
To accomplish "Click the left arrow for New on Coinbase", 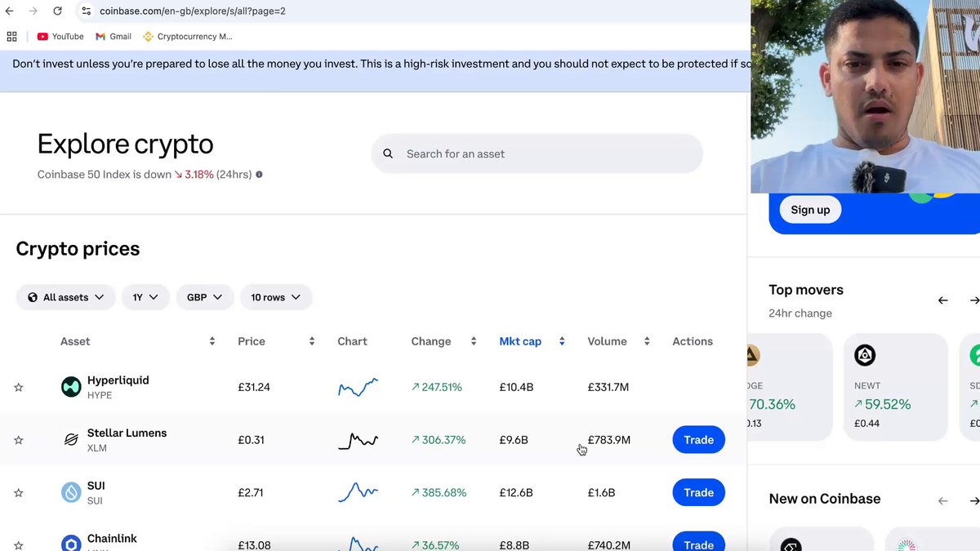I will (x=942, y=500).
